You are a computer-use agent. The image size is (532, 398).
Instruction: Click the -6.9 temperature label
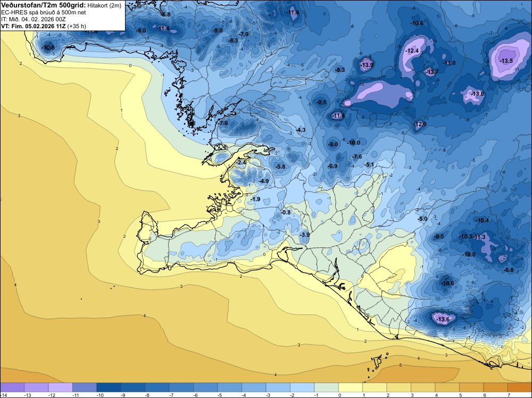click(x=332, y=166)
